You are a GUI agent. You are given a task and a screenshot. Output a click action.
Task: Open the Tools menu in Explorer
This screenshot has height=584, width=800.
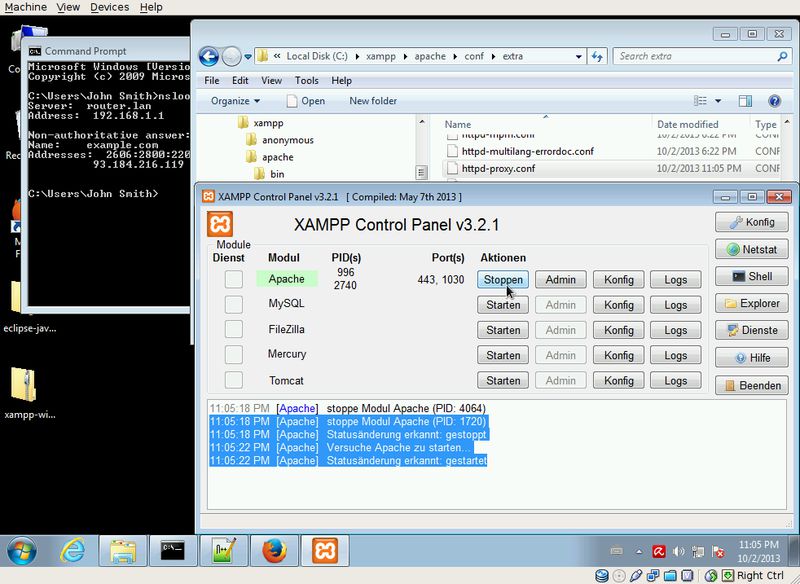pos(306,80)
